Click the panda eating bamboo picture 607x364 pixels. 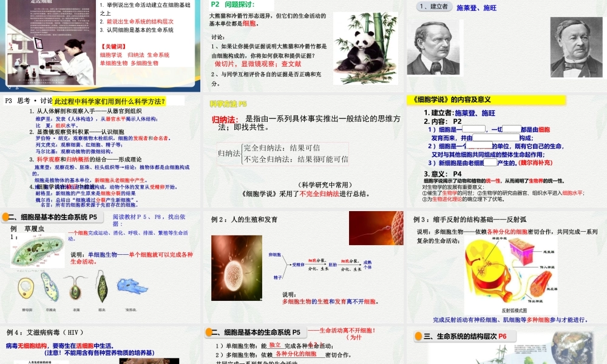pyautogui.click(x=365, y=49)
